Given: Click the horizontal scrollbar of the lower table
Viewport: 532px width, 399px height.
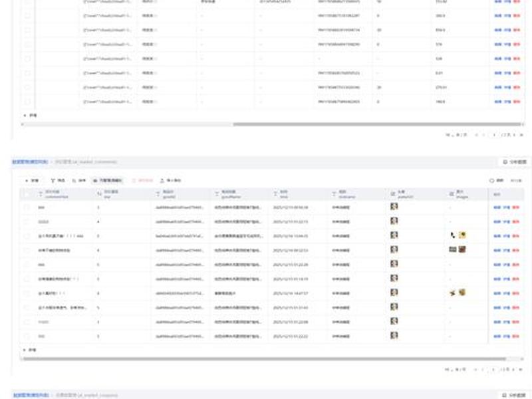Looking at the screenshot, I should tap(264, 359).
